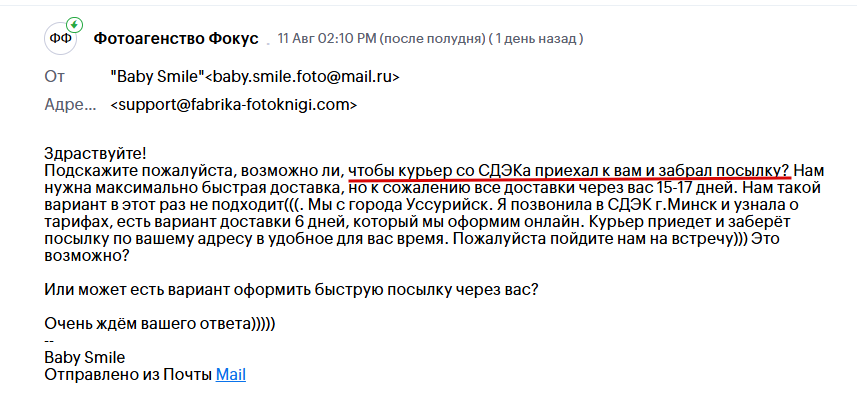This screenshot has width=857, height=393.
Task: Click the ФФ sender avatar circle
Action: coord(61,39)
